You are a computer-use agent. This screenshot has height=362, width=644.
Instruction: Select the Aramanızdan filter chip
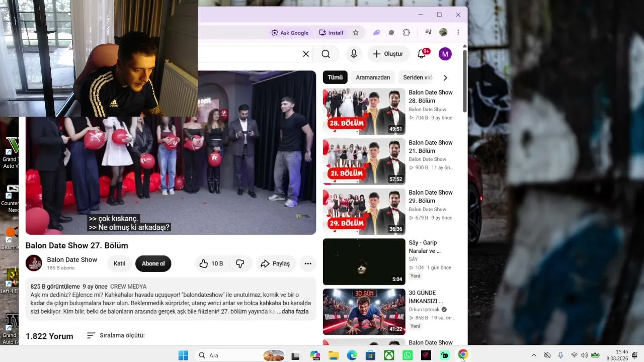pos(373,77)
